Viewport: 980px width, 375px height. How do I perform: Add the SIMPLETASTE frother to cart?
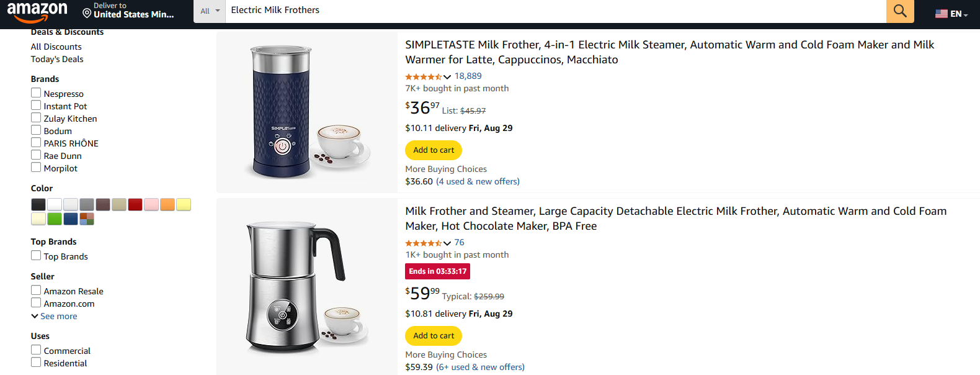click(433, 150)
